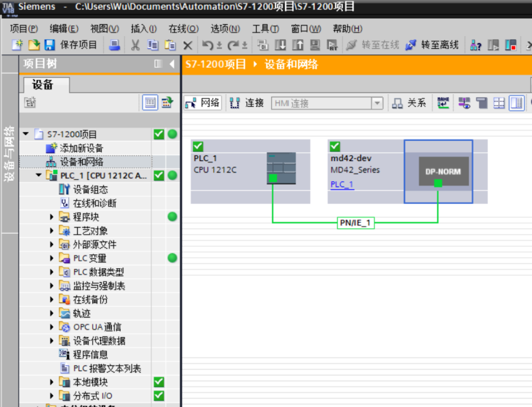Click the PLC_1 link under md42-dev
The height and width of the screenshot is (407, 532).
[342, 184]
